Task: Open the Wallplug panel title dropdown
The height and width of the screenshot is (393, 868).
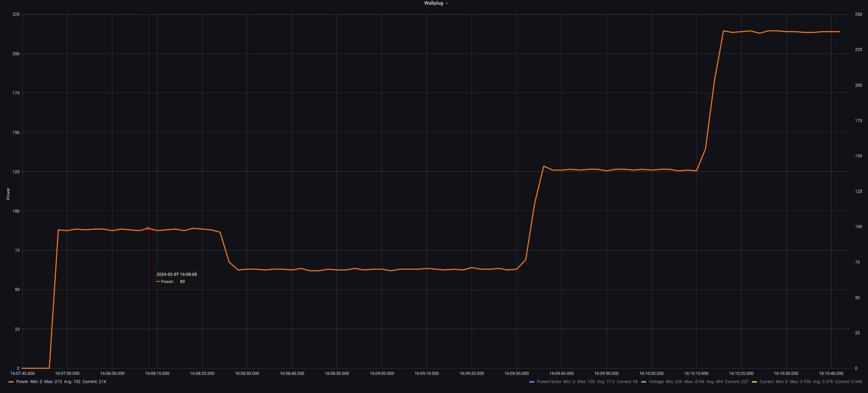Action: pos(436,3)
